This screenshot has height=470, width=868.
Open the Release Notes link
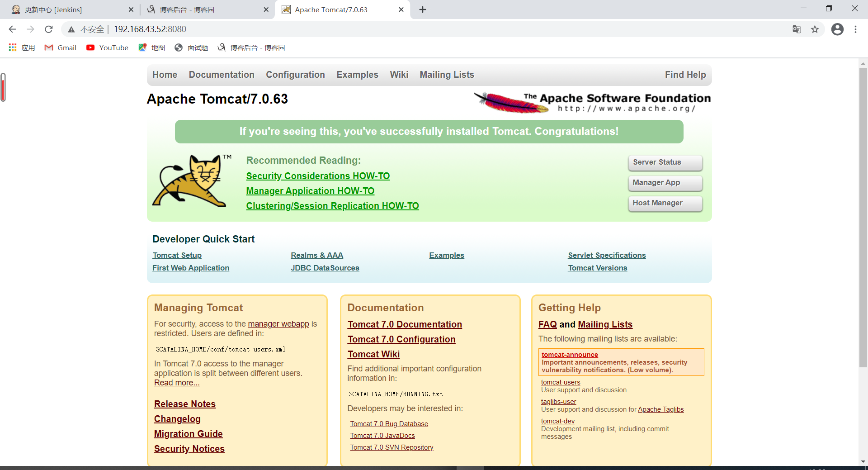pyautogui.click(x=185, y=404)
